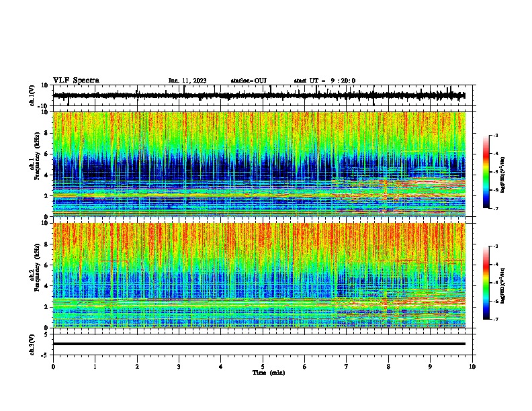
Task: Click the time axis tick label 9
Action: (430, 367)
